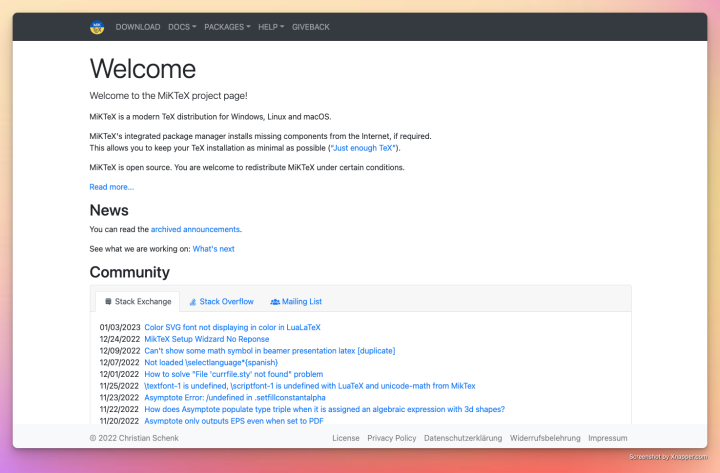Image resolution: width=720 pixels, height=473 pixels.
Task: Expand the HELP dropdown menu
Action: coord(271,27)
